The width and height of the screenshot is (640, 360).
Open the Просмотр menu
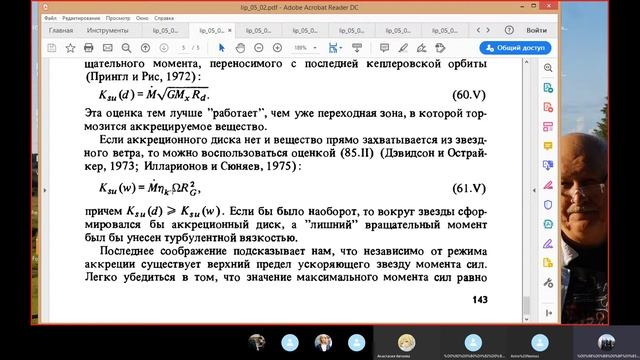[x=118, y=18]
